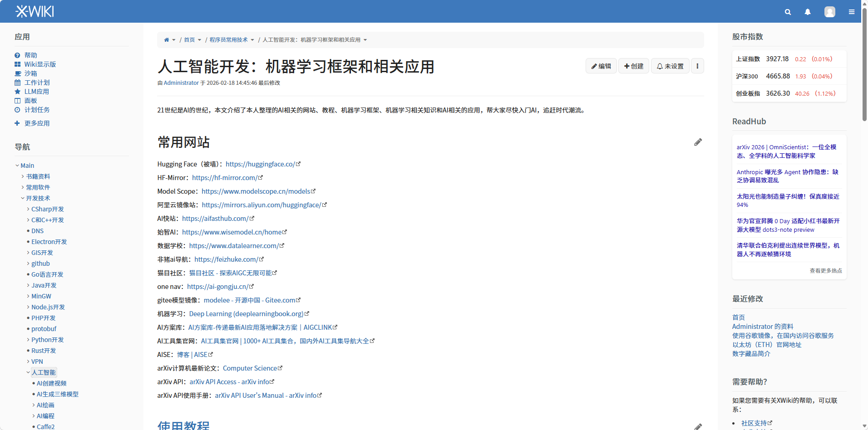This screenshot has height=430, width=868.
Task: Open the search icon in header
Action: point(788,12)
